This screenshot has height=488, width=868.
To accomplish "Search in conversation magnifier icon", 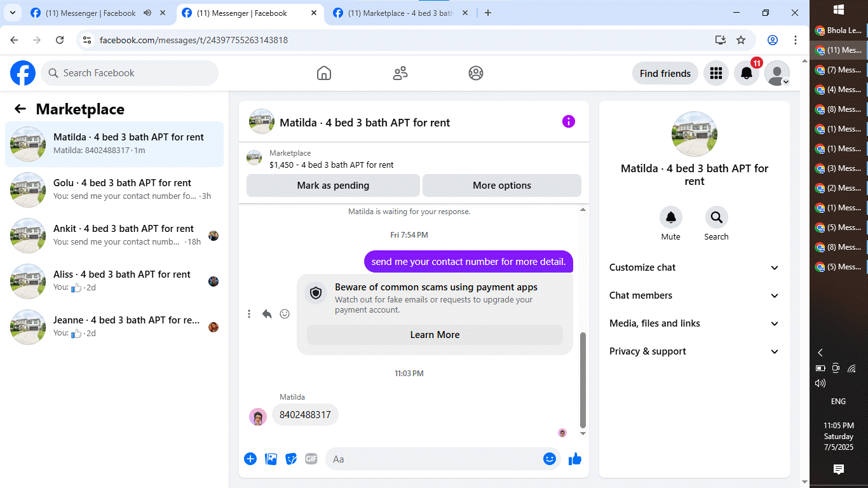I will coord(717,217).
